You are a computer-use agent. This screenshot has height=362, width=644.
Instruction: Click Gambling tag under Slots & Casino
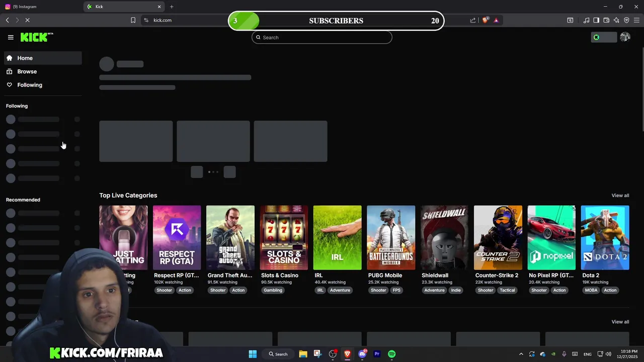point(273,290)
